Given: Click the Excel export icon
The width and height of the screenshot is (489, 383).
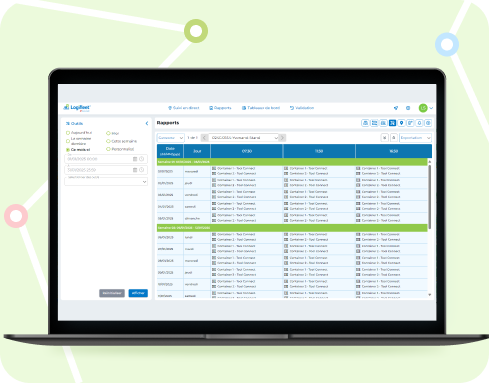Looking at the screenshot, I should pos(385,138).
